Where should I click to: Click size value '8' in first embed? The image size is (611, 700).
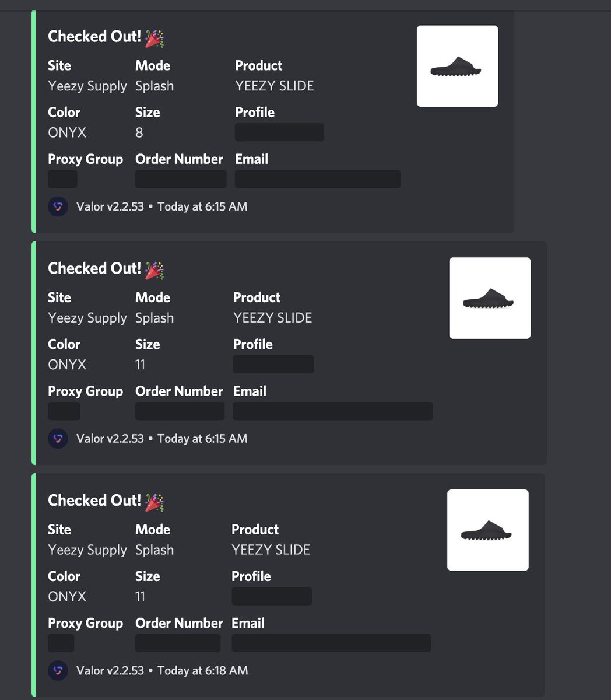coord(139,132)
